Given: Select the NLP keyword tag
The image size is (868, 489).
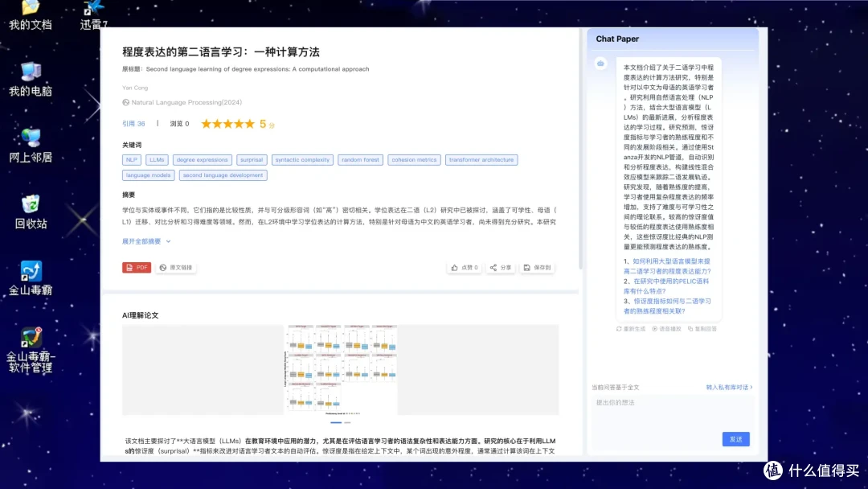Looking at the screenshot, I should pos(131,160).
